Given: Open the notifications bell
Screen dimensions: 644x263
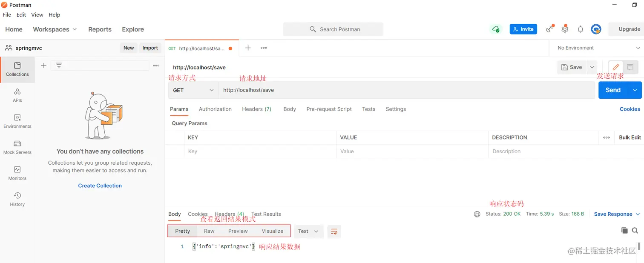Looking at the screenshot, I should click(580, 29).
